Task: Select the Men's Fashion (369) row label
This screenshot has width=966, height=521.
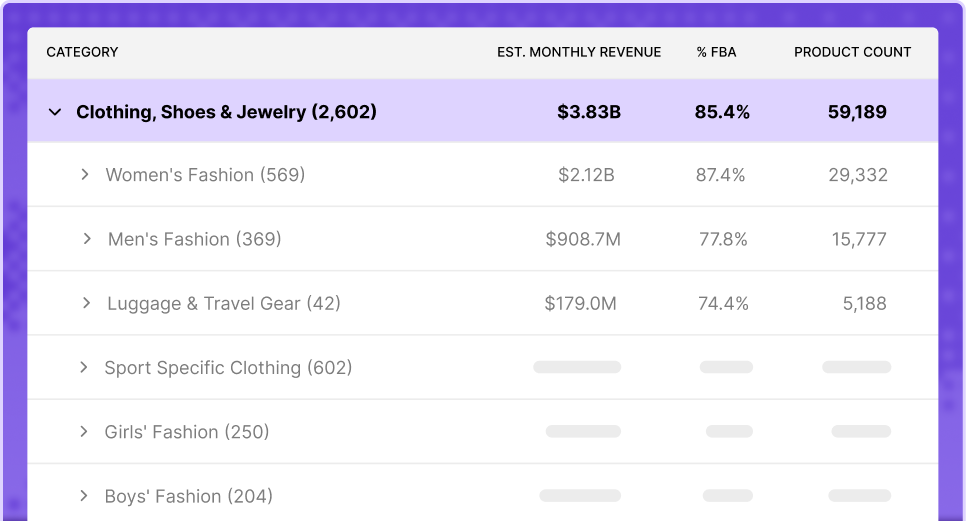Action: pyautogui.click(x=195, y=239)
